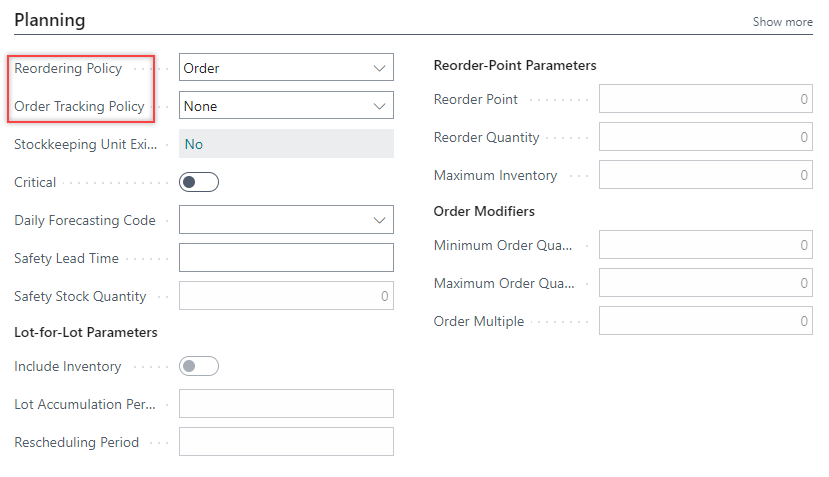Click the Lot Accumulation Period field
This screenshot has width=829, height=477.
click(286, 404)
